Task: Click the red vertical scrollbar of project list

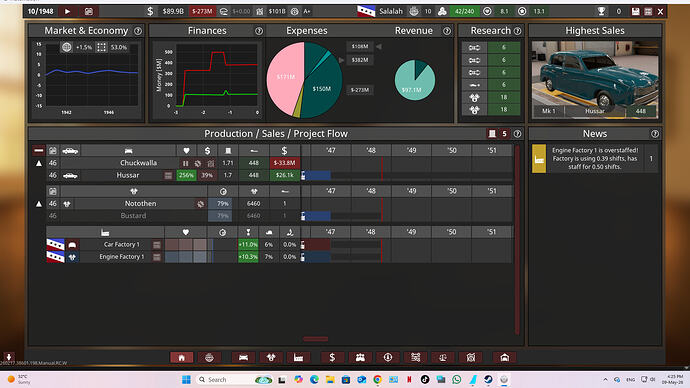Action: point(517,240)
